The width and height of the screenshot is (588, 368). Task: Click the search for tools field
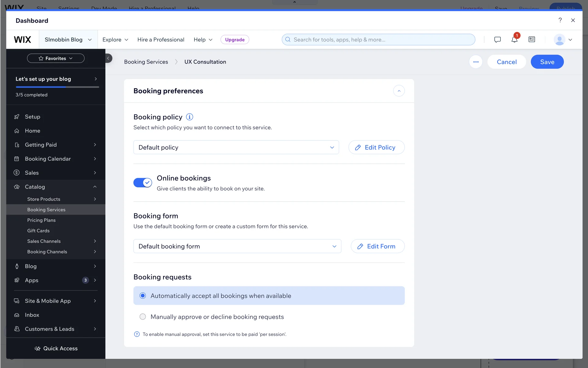click(378, 40)
